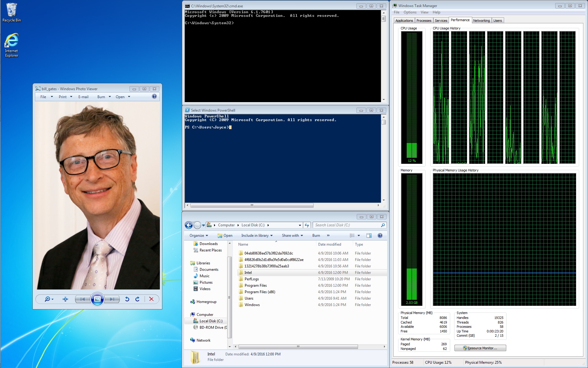Open the Task Manager Options menu
Image resolution: width=588 pixels, height=368 pixels.
click(410, 12)
